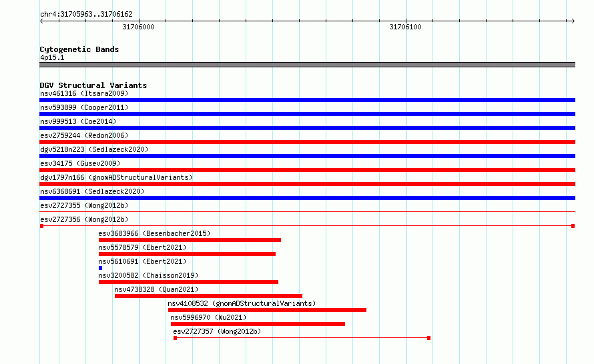
Task: Click red bar under nsv4108532
Action: (x=267, y=310)
